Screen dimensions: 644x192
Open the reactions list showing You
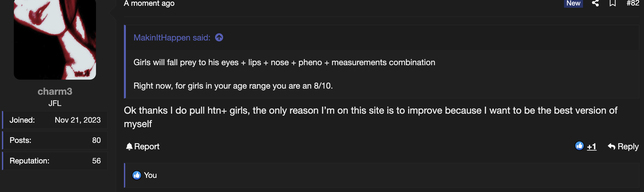150,175
